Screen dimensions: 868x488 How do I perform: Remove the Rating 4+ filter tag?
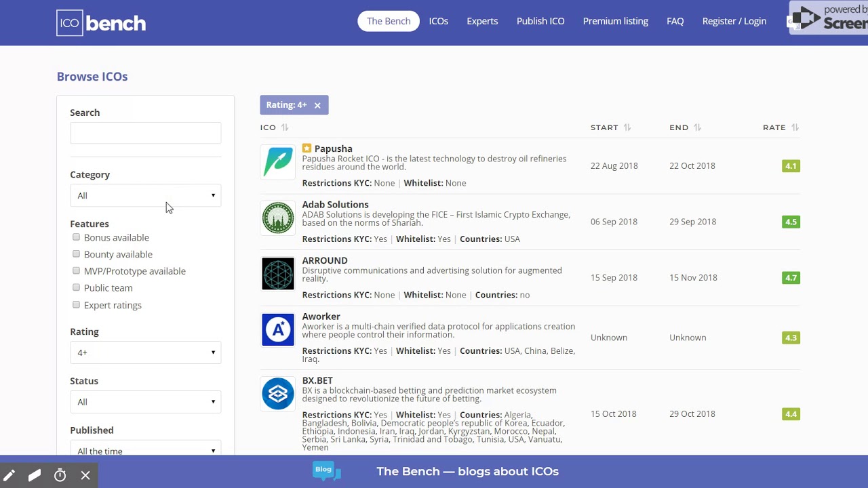[x=317, y=105]
